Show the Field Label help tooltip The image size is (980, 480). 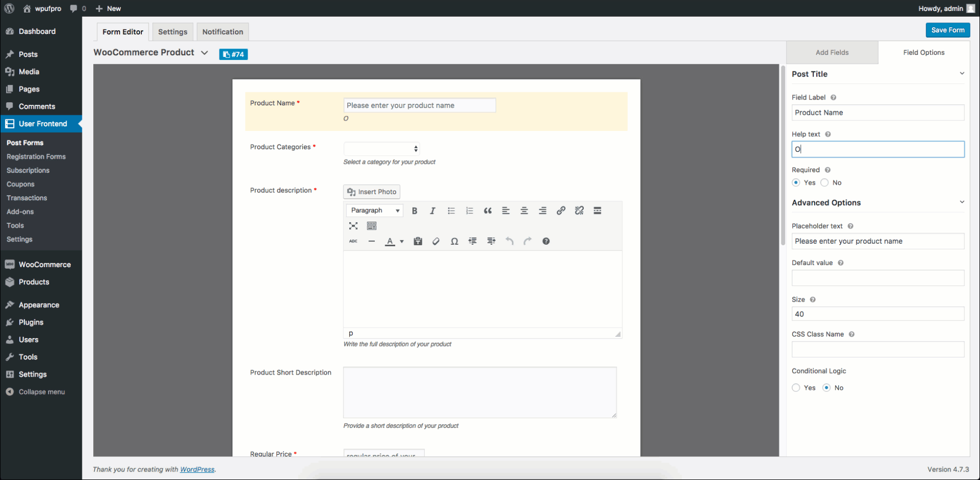click(x=834, y=98)
